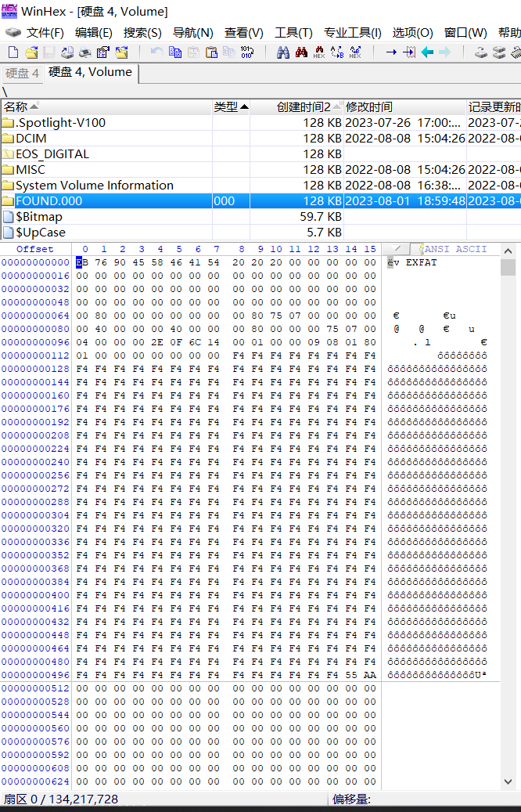This screenshot has height=812, width=521.
Task: Click the 101/010 Modify Data icon
Action: pos(246,52)
